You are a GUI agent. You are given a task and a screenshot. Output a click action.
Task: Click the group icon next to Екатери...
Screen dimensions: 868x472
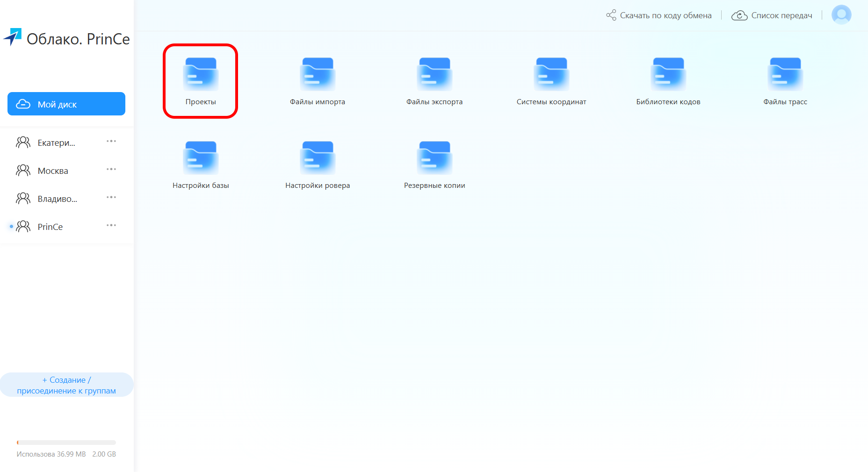coord(23,143)
